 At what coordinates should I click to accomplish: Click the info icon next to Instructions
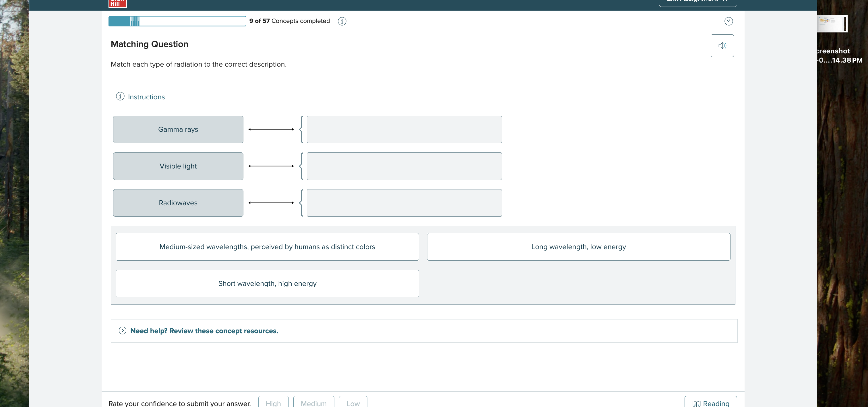pyautogui.click(x=120, y=96)
